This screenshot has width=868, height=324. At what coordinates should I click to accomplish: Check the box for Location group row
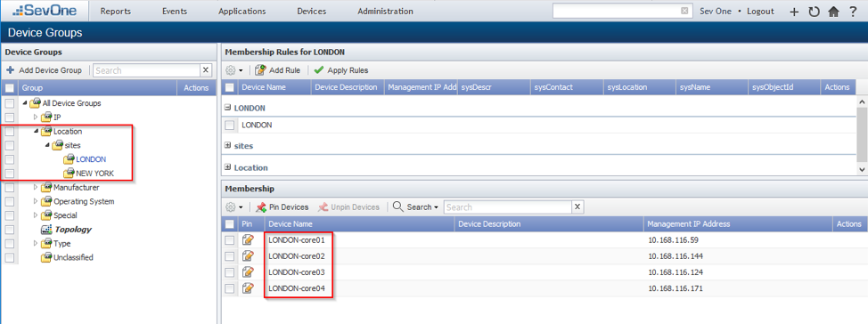tap(10, 132)
